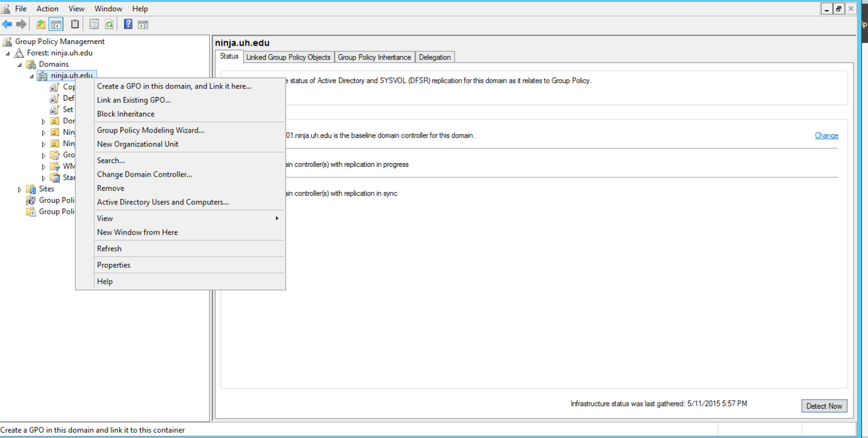The height and width of the screenshot is (438, 868).
Task: Click the green Refresh toolbar icon
Action: (109, 24)
